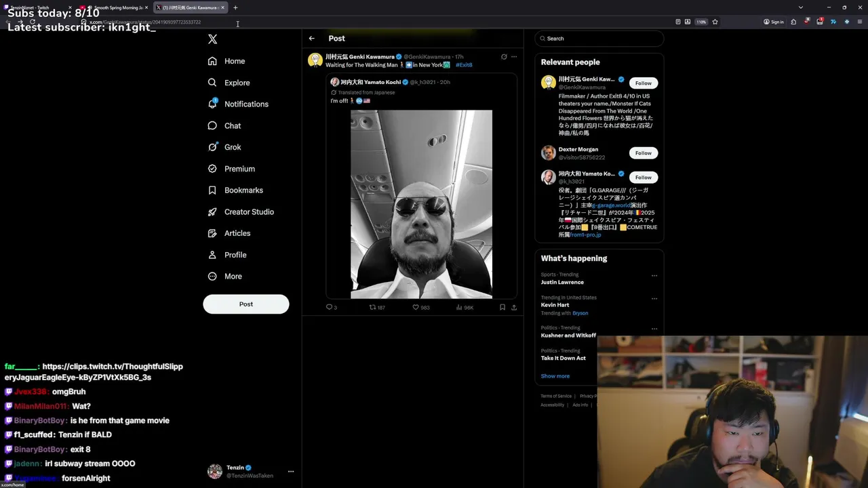Bookmark the post using the bookmark icon

coord(502,307)
